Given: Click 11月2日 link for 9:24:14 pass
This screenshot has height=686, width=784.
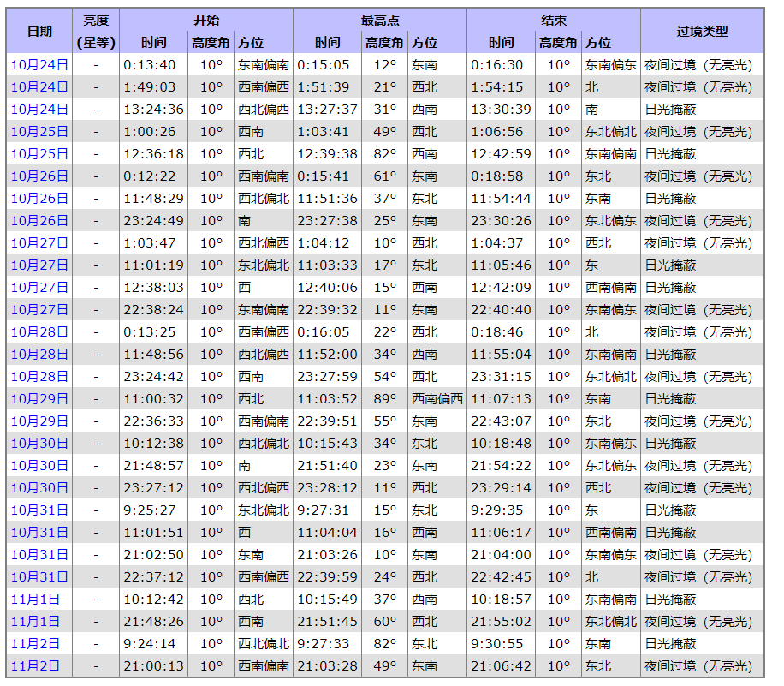Looking at the screenshot, I should [36, 644].
